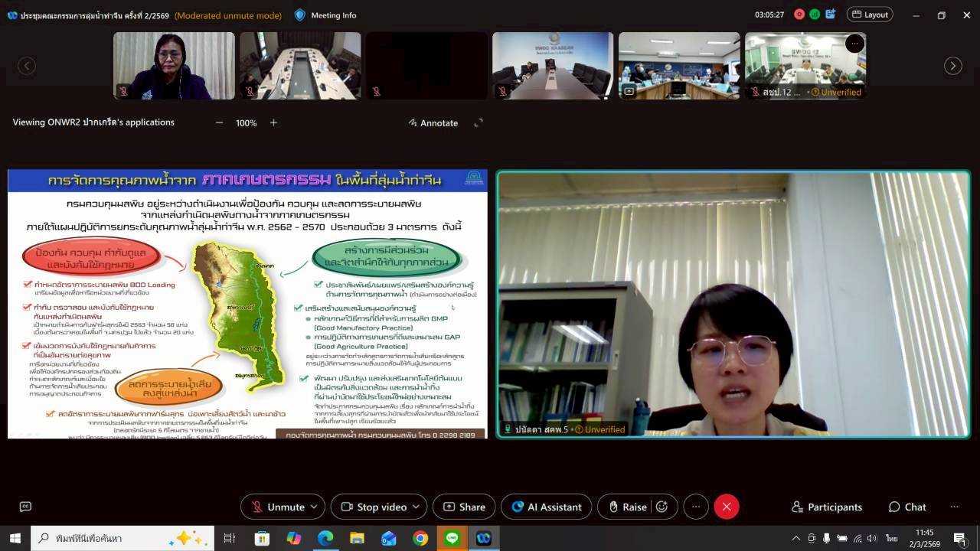Click the closed captions icon
The image size is (980, 551).
tap(25, 507)
